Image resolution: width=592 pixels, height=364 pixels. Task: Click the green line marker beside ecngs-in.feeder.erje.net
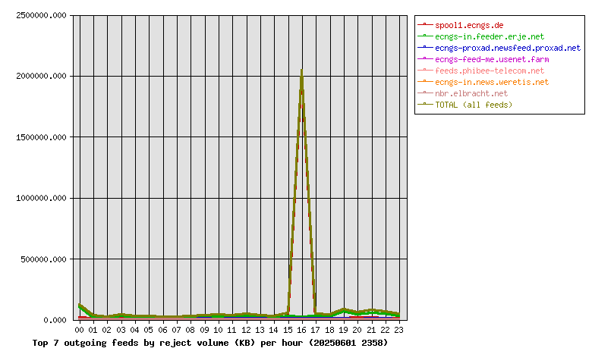point(425,36)
